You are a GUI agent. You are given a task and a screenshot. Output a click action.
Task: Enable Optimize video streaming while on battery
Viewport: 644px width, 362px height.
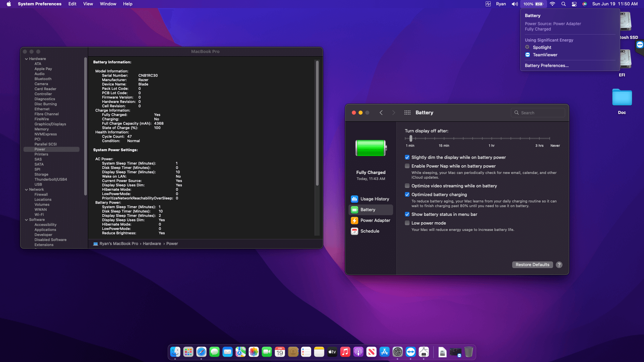click(407, 186)
